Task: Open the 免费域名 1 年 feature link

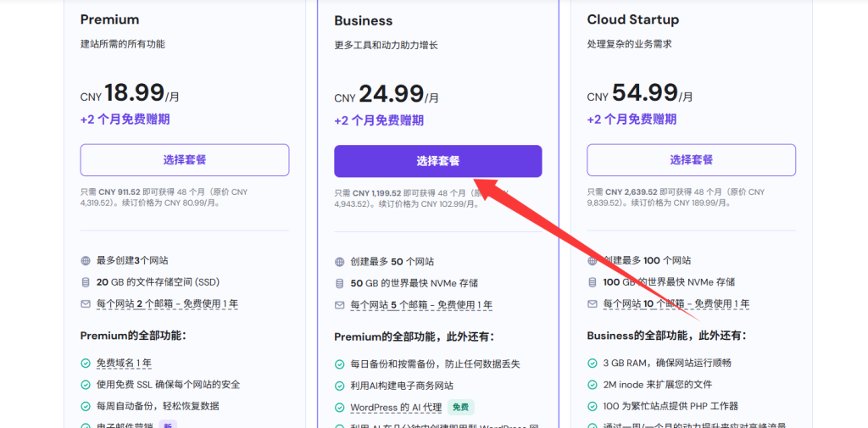Action: [x=124, y=364]
